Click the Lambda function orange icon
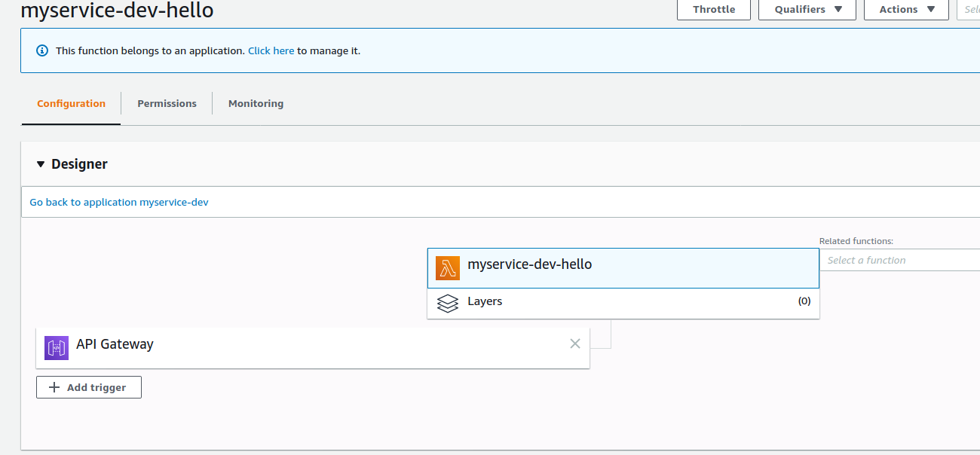This screenshot has width=980, height=455. tap(448, 267)
